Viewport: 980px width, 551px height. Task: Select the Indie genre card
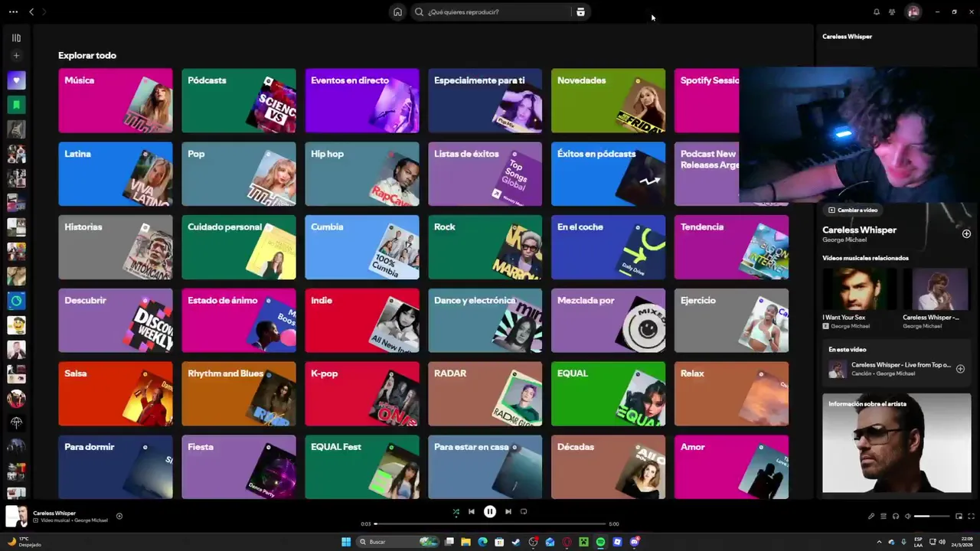click(362, 321)
